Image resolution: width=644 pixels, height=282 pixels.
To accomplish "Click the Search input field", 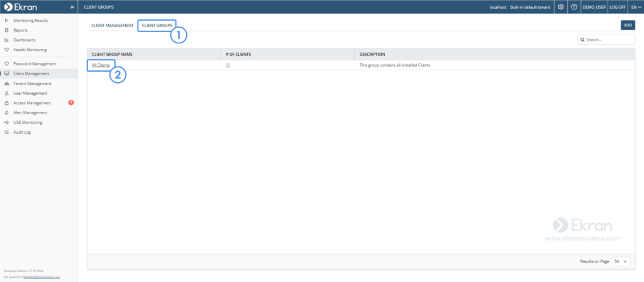I will pos(609,40).
